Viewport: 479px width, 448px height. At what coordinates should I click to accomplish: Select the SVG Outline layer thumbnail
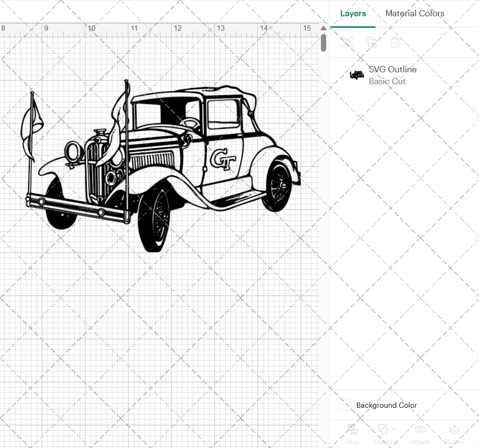click(356, 75)
